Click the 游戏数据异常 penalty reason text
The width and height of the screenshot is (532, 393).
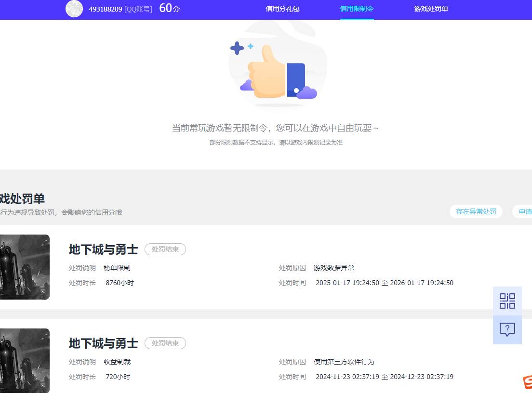pos(334,268)
